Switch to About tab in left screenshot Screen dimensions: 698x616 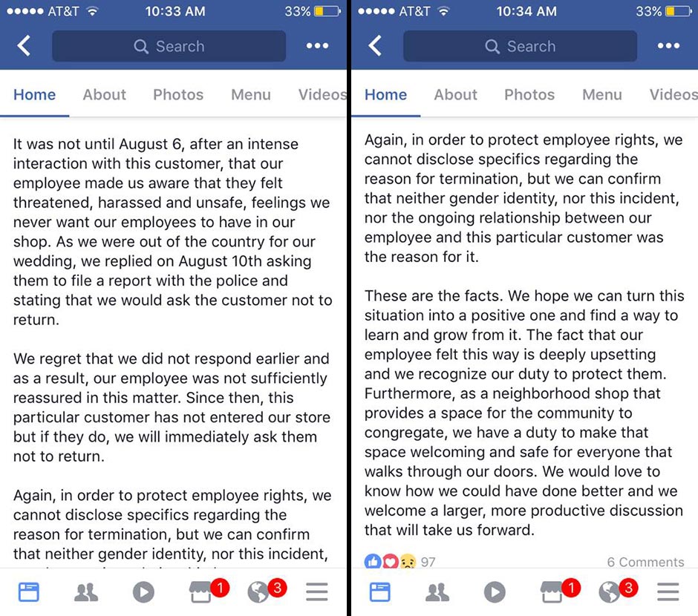[104, 94]
